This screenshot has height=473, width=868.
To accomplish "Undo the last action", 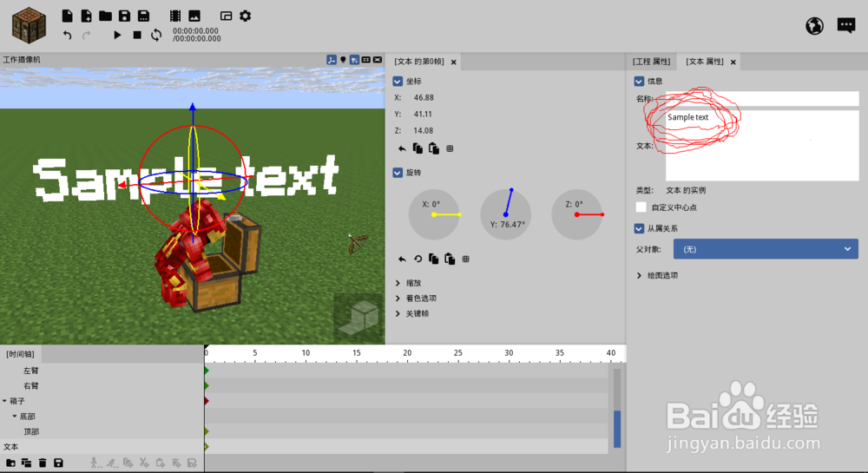I will click(x=67, y=35).
